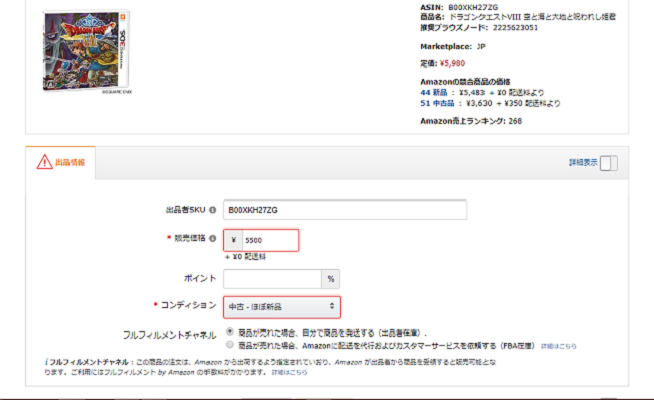This screenshot has height=400, width=654.
Task: Toggle the 詳細表示 switch
Action: tap(609, 163)
